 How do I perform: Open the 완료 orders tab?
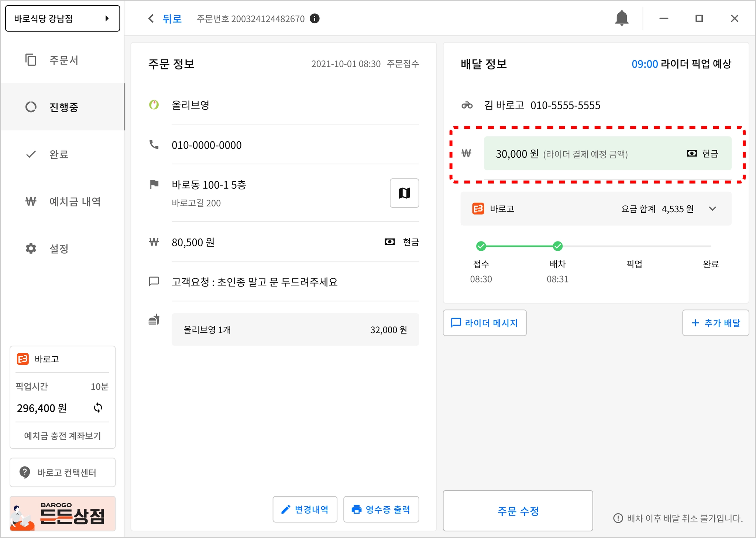pyautogui.click(x=59, y=154)
